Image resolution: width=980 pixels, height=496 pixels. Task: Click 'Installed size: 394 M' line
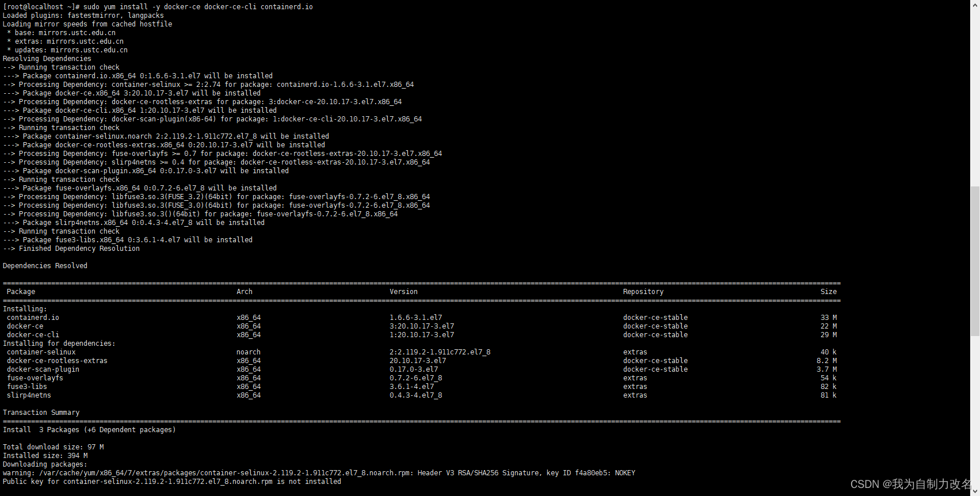[45, 456]
